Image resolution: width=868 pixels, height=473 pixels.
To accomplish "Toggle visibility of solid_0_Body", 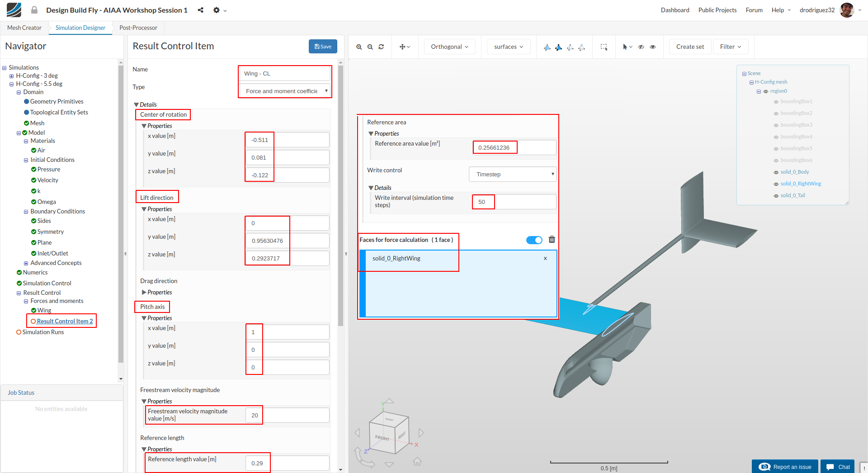I will (776, 172).
